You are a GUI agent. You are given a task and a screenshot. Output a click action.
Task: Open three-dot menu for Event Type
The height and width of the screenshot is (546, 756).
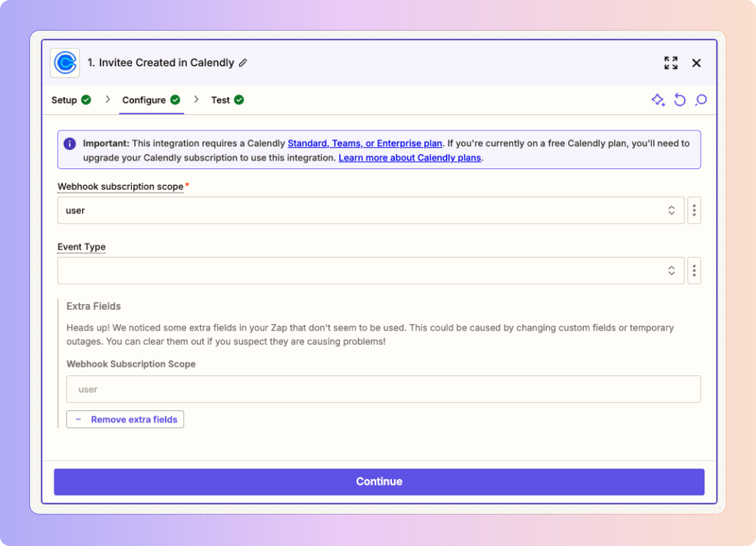[695, 271]
